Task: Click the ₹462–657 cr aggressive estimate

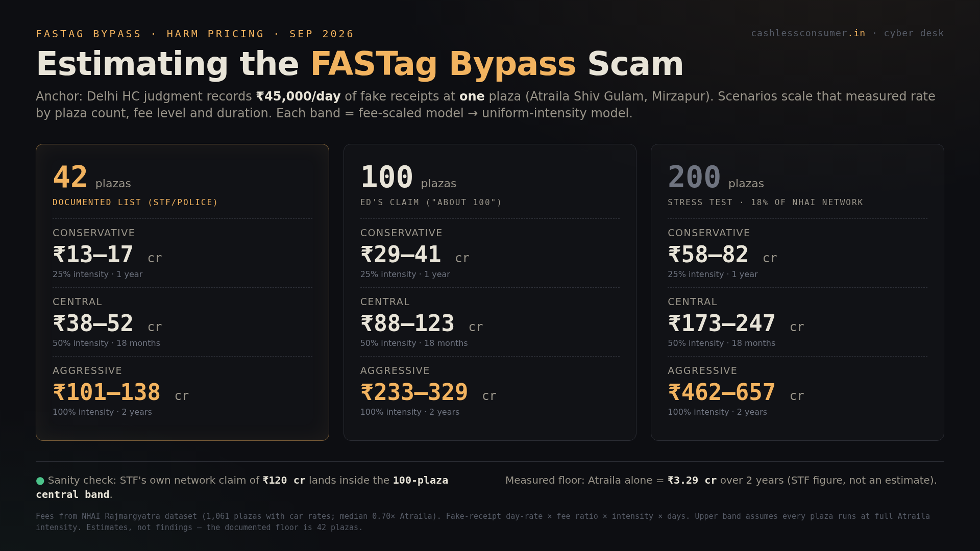Action: [736, 392]
